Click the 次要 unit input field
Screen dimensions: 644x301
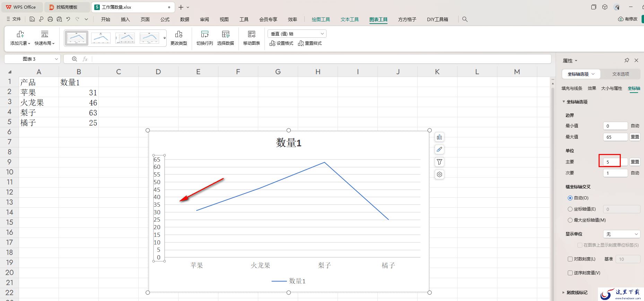615,173
